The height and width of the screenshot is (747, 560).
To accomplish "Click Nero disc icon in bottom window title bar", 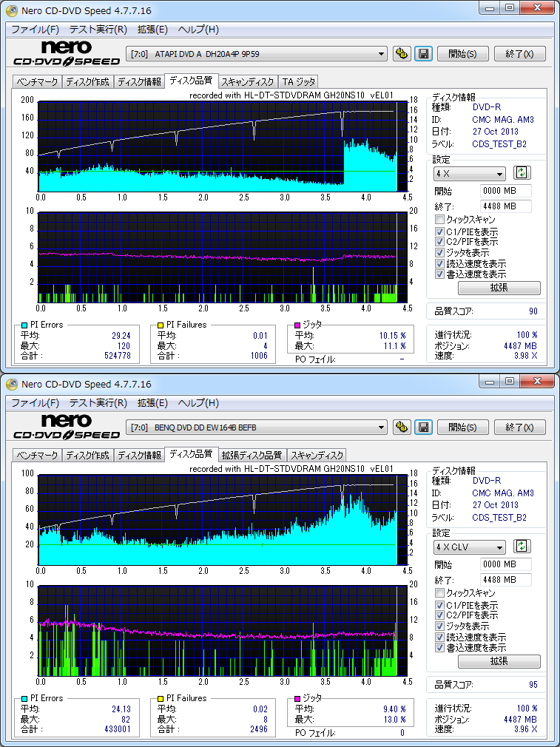I will coord(11,384).
